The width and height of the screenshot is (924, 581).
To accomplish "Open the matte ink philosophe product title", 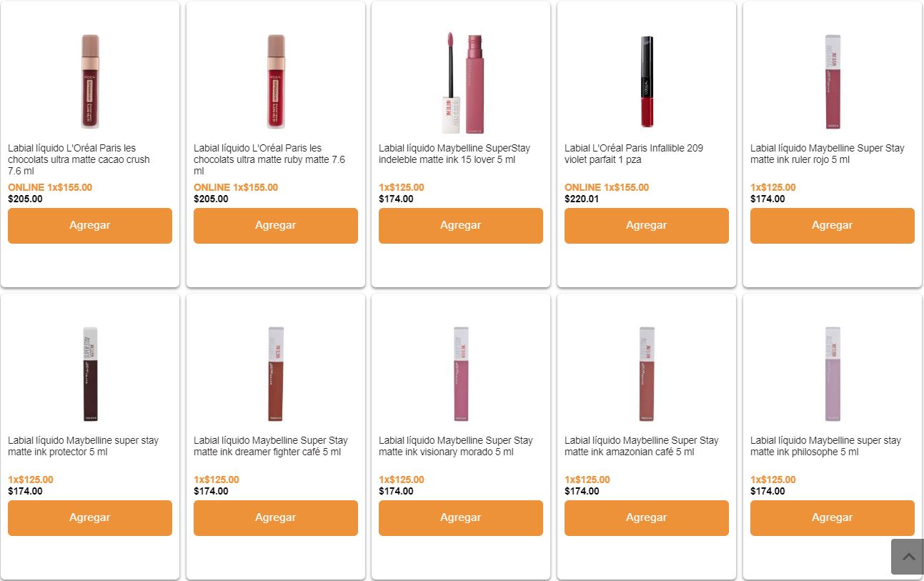I will 825,446.
